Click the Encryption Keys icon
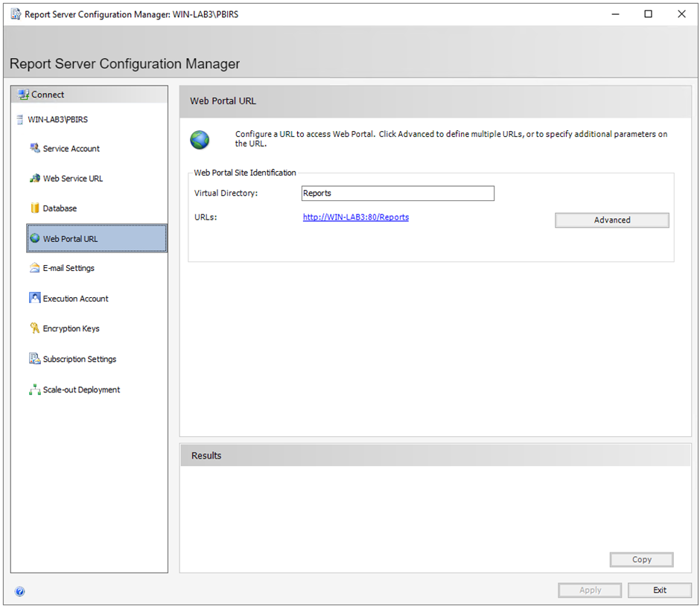Image resolution: width=700 pixels, height=606 pixels. [x=35, y=328]
